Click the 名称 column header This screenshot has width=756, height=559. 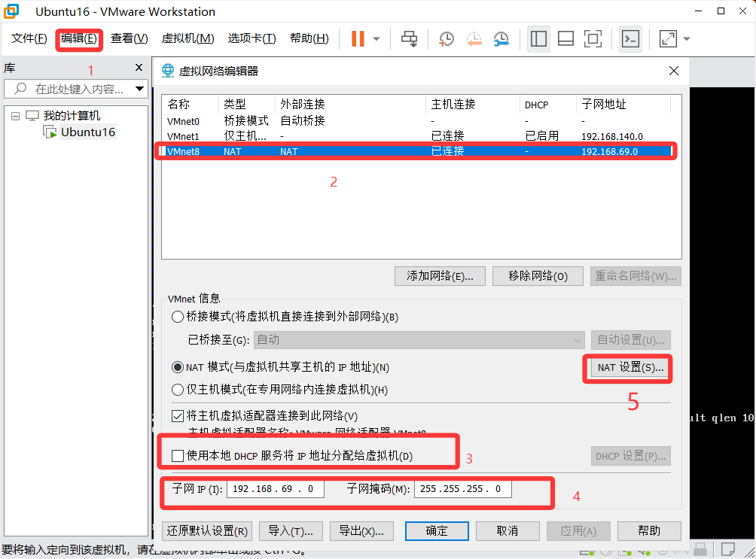tap(191, 105)
